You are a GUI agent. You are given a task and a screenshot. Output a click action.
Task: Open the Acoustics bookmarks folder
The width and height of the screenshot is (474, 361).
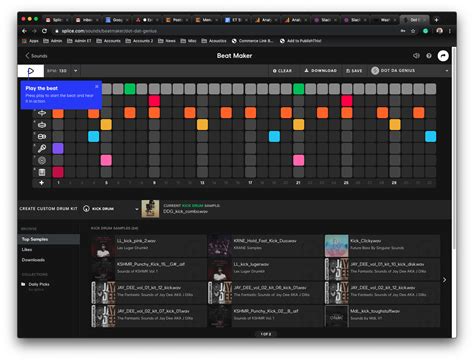tap(214, 41)
